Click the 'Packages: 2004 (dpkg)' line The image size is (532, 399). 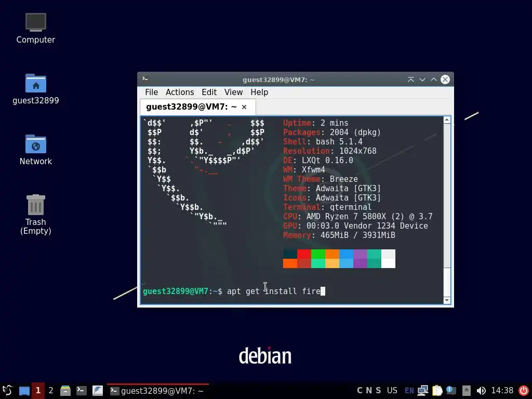332,132
